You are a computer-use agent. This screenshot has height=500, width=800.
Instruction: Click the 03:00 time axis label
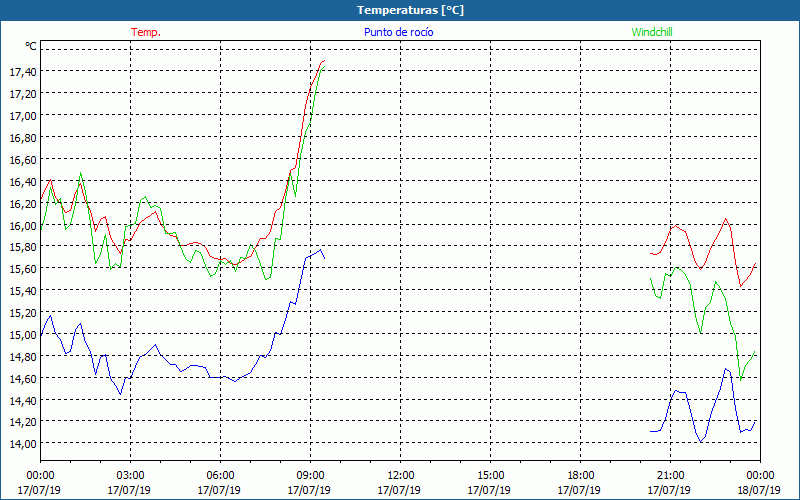(130, 476)
